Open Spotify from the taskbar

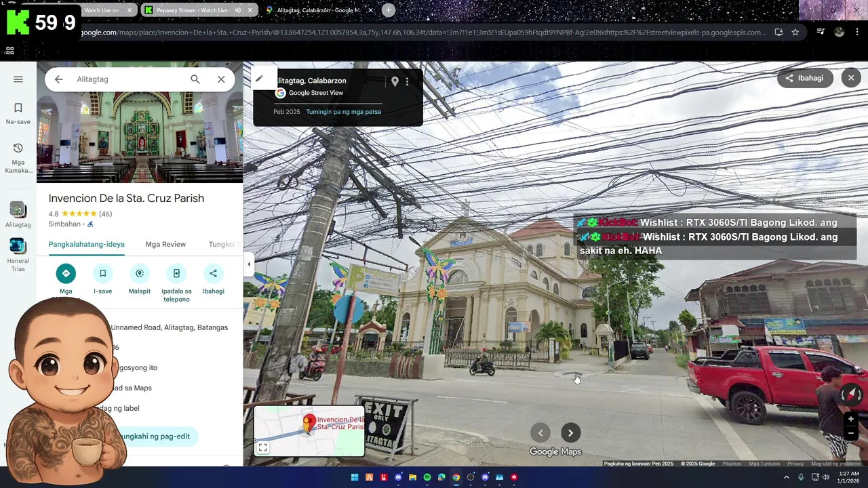pos(427,477)
